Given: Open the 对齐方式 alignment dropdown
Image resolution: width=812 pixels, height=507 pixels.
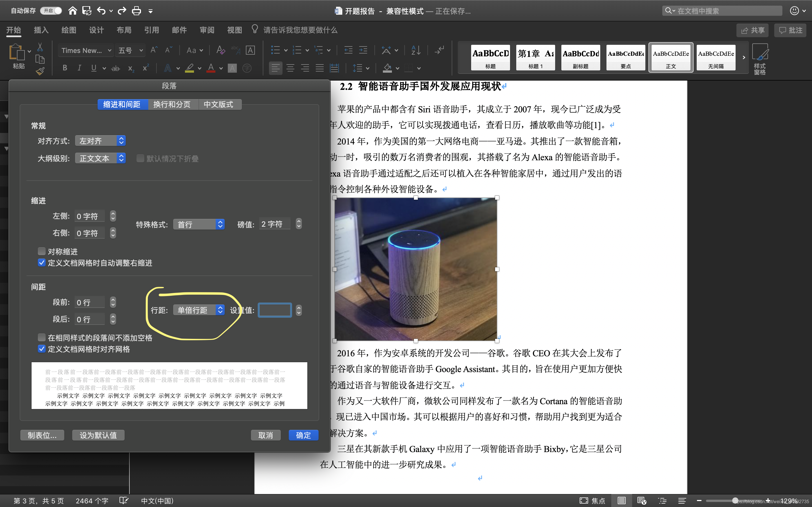Looking at the screenshot, I should click(100, 141).
